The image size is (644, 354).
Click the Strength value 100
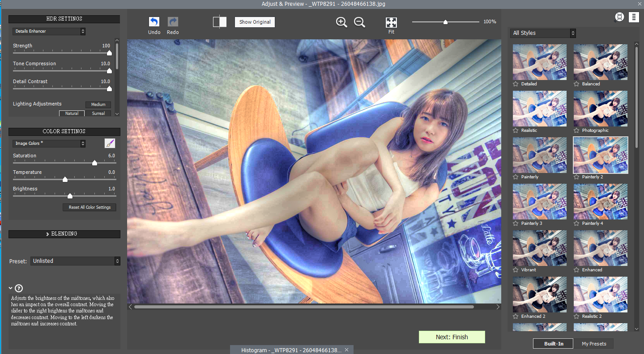(x=106, y=46)
